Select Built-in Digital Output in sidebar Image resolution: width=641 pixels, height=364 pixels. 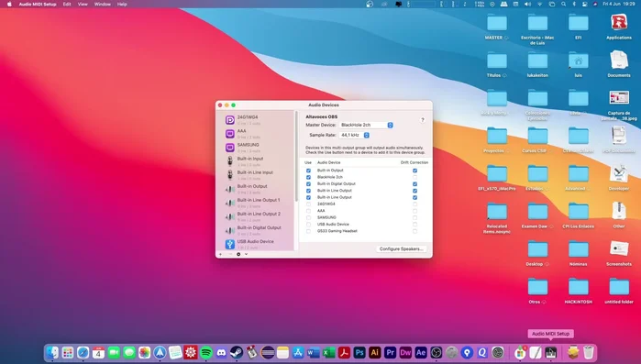(256, 231)
